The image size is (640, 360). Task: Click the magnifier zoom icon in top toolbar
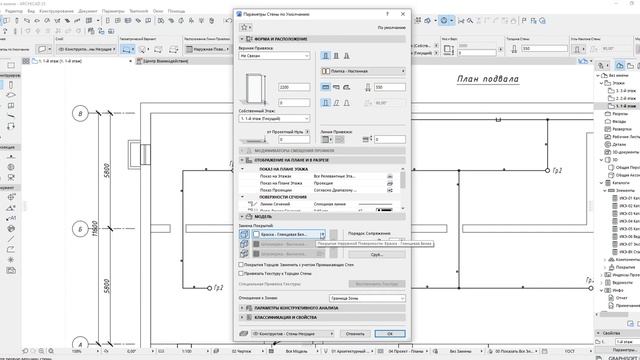(470, 20)
